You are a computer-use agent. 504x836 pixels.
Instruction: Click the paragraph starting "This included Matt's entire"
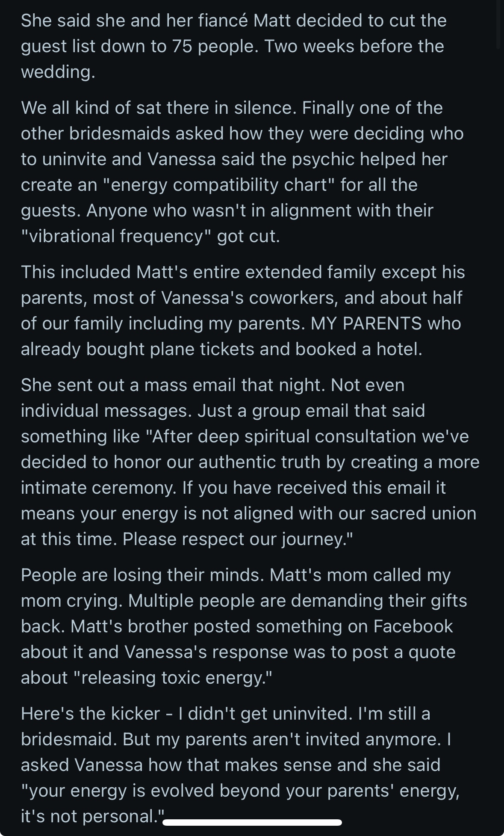(242, 311)
